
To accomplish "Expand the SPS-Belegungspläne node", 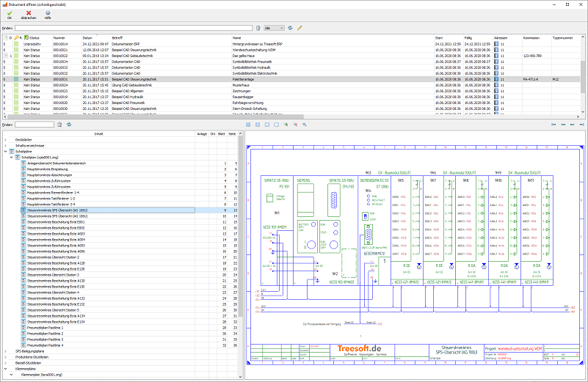I will point(4,352).
